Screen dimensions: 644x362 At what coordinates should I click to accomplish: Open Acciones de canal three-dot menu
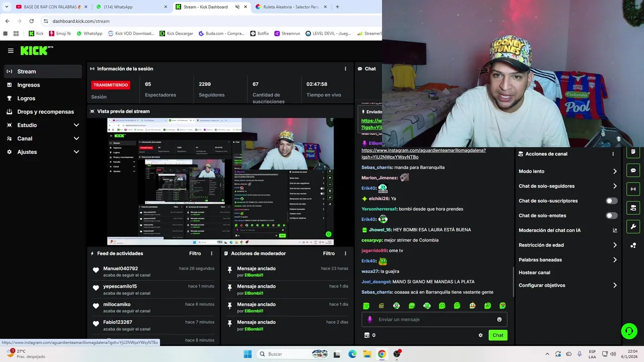pos(613,154)
